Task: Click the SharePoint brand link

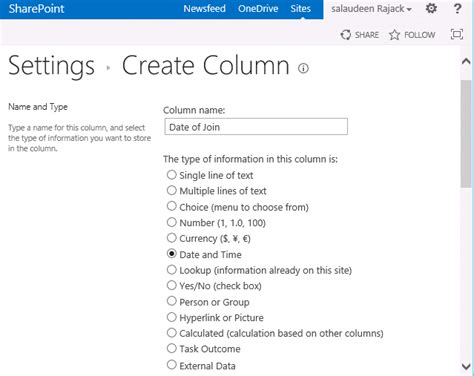Action: coord(36,9)
